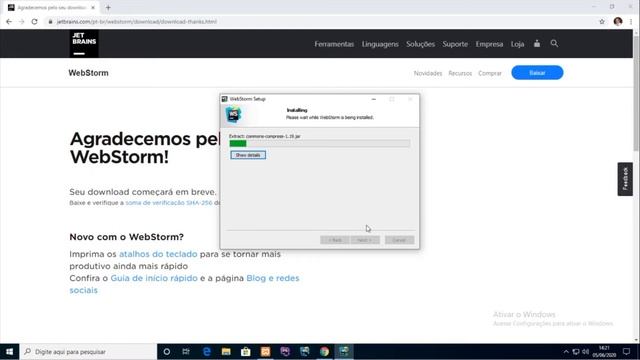Click the Back button in WebStorm Setup
The height and width of the screenshot is (360, 640).
(x=335, y=240)
